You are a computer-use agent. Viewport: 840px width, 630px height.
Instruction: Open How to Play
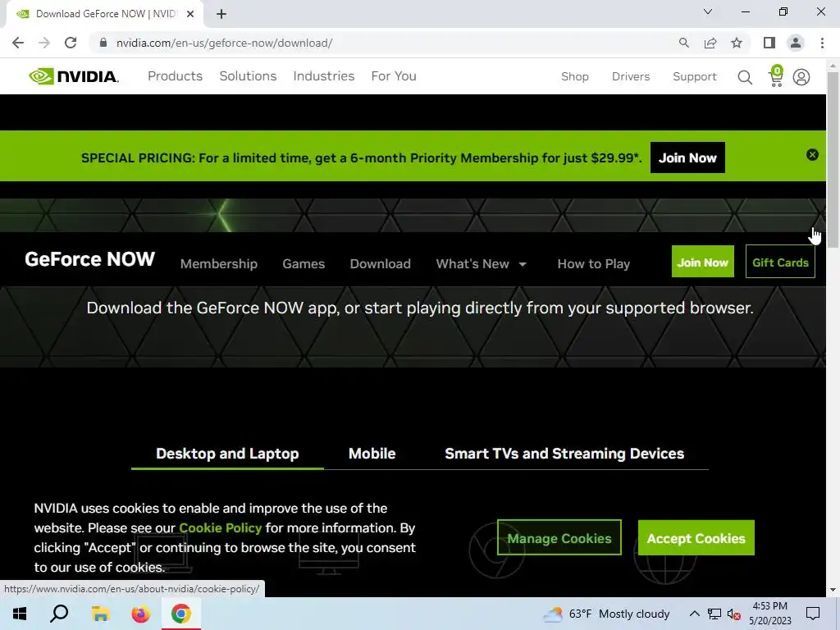(x=594, y=263)
